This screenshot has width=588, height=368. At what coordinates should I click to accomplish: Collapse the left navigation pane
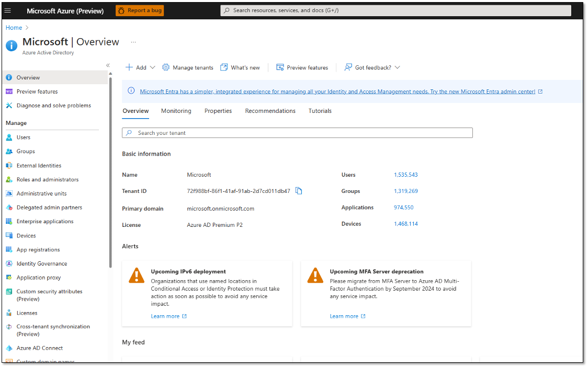point(108,65)
